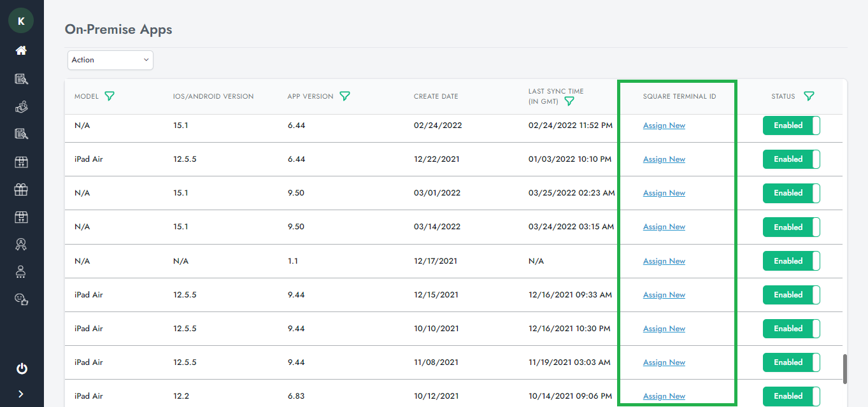This screenshot has height=407, width=868.
Task: Open the Action dropdown
Action: pyautogui.click(x=110, y=60)
